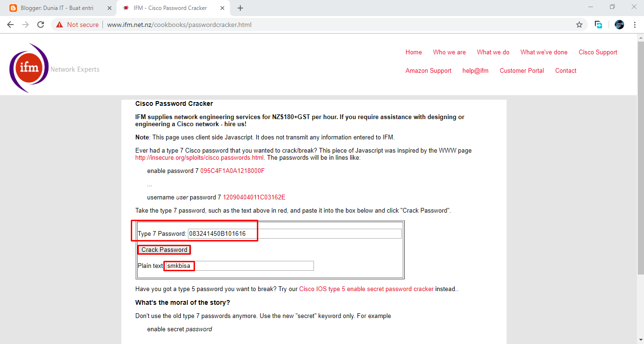This screenshot has width=644, height=344.
Task: Bookmark this page using the star icon
Action: tap(579, 25)
